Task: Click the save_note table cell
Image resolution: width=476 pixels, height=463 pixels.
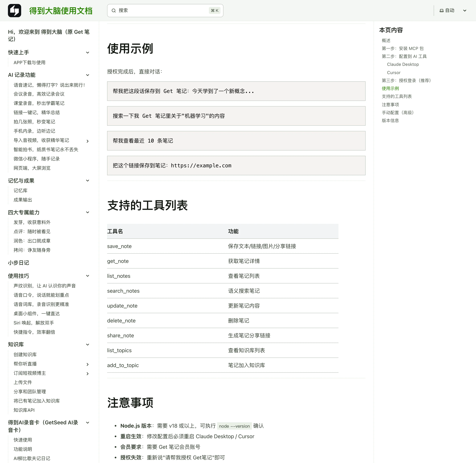Action: pyautogui.click(x=119, y=246)
